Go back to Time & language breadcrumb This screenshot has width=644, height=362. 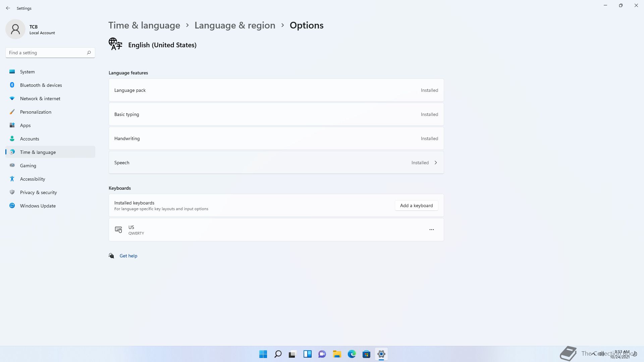[x=144, y=25]
